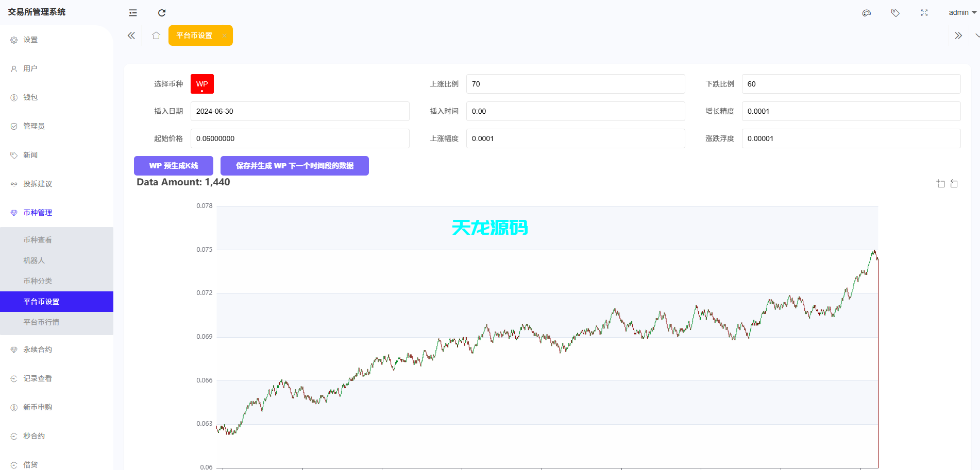Open the admin user dropdown

(x=962, y=13)
